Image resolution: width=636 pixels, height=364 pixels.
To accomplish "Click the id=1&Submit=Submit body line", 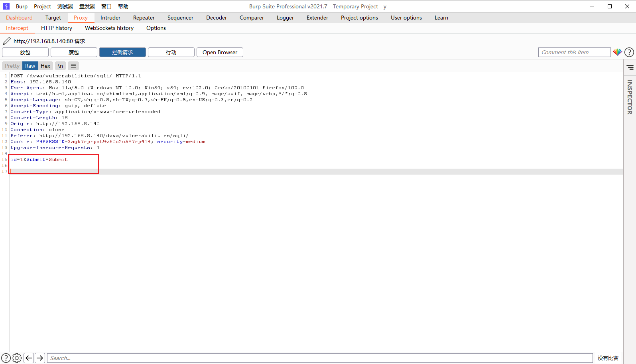I will coord(39,159).
